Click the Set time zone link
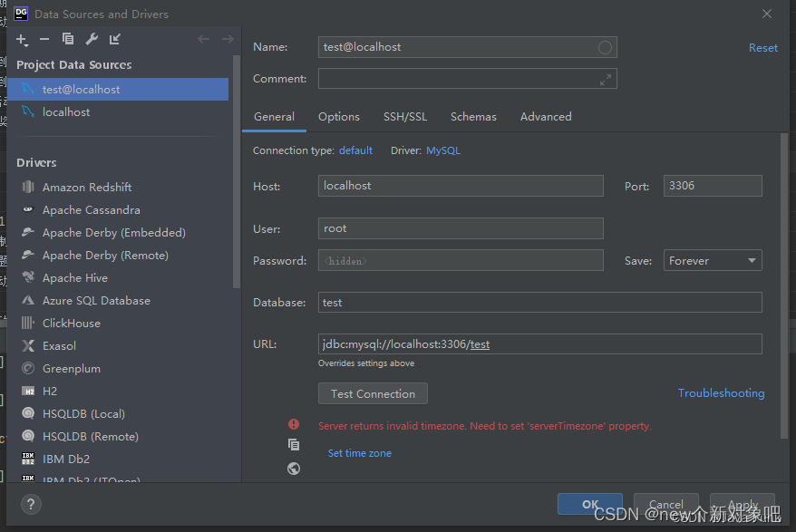This screenshot has height=532, width=796. pyautogui.click(x=359, y=453)
